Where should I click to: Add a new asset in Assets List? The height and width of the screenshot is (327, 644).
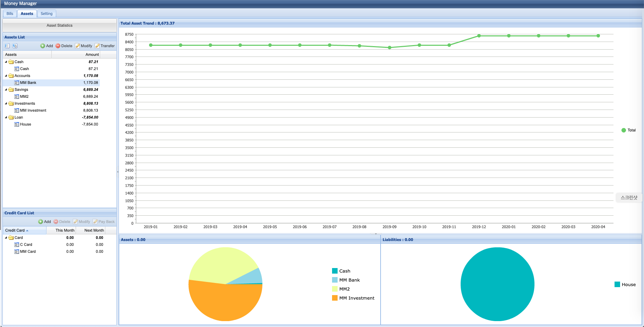coord(47,46)
